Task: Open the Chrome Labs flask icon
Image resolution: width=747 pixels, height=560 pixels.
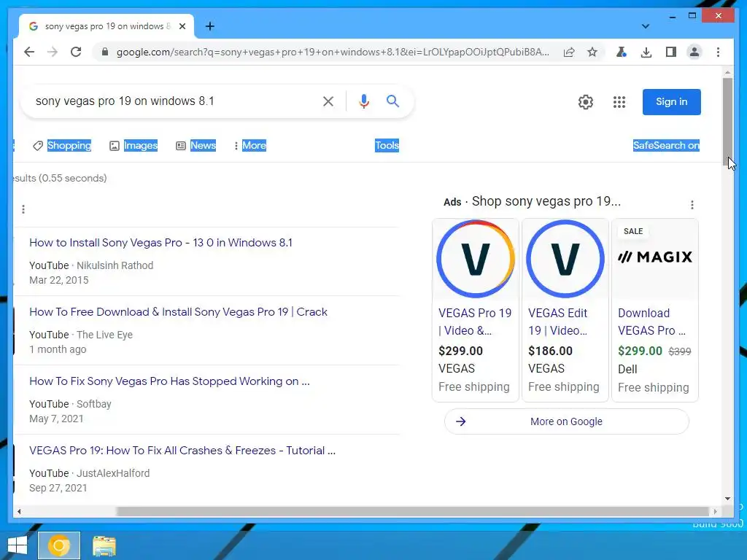Action: pos(622,52)
